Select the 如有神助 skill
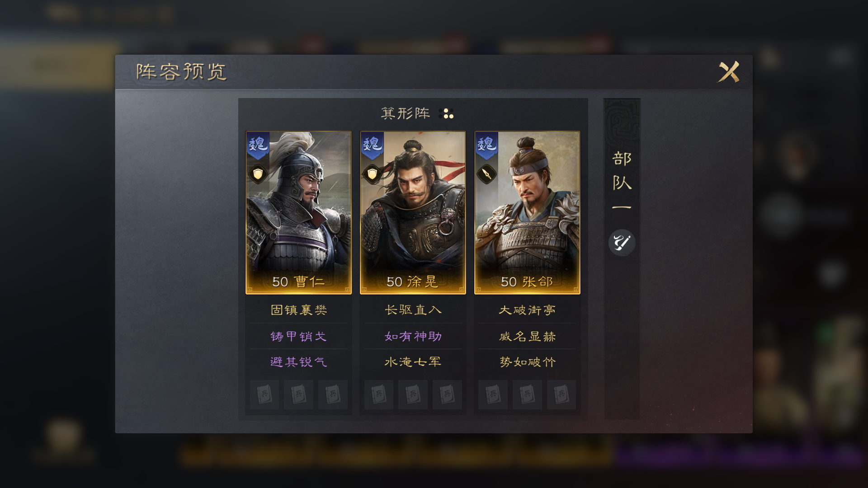 click(413, 336)
